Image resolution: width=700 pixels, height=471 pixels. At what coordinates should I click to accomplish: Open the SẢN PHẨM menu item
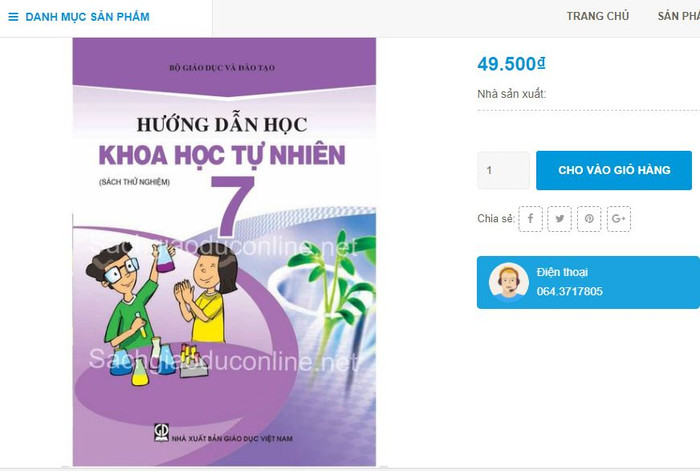[x=679, y=16]
